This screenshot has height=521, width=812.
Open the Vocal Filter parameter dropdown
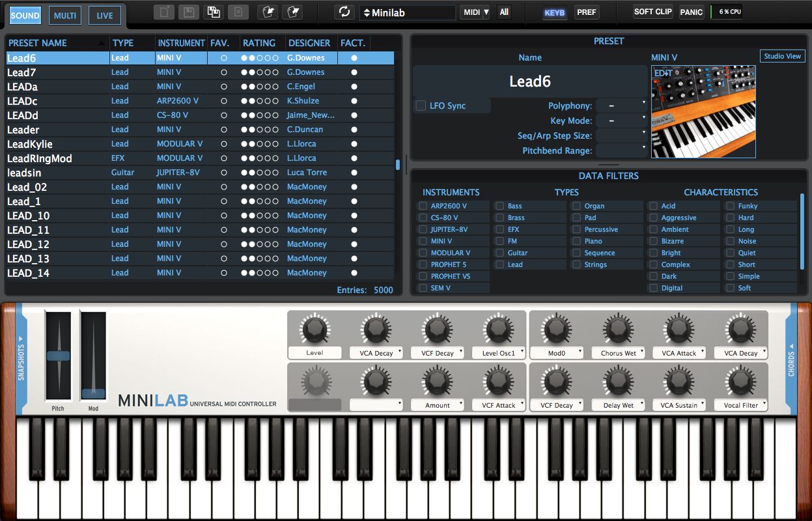[740, 405]
